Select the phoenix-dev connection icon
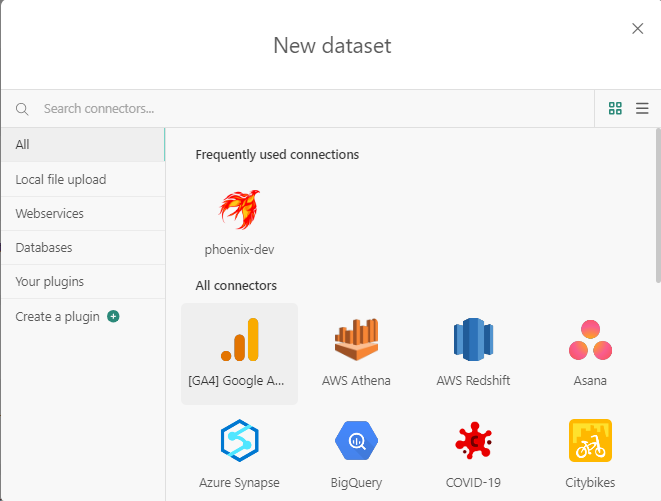 click(x=239, y=210)
